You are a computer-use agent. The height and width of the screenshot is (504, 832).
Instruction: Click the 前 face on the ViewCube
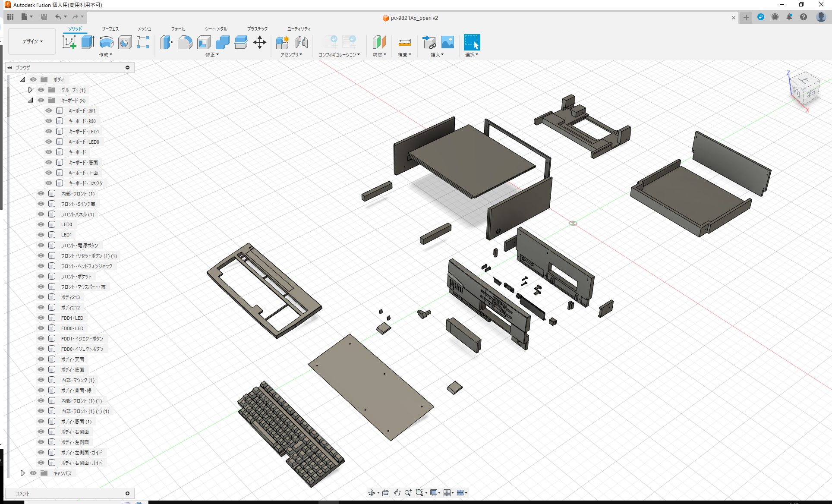pos(797,91)
